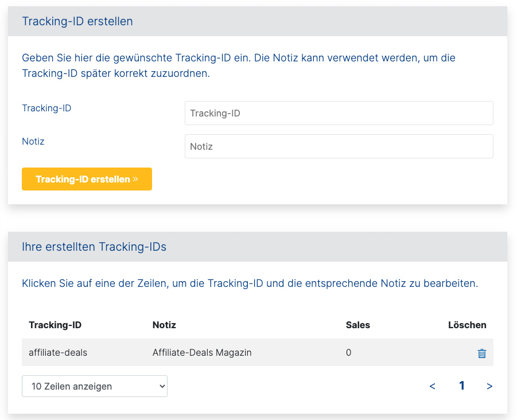Screen dimensions: 517x420
Task: Click the Affiliate-Deals Magazin note cell
Action: coord(202,352)
